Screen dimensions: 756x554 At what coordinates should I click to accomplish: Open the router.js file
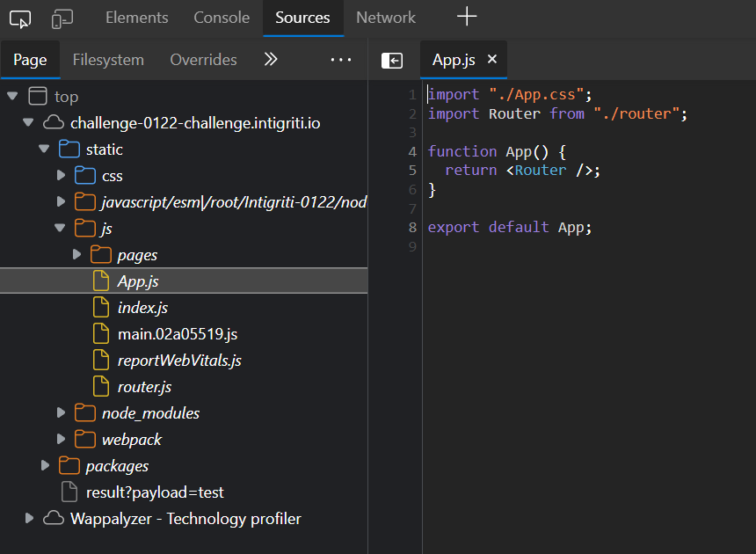[144, 387]
